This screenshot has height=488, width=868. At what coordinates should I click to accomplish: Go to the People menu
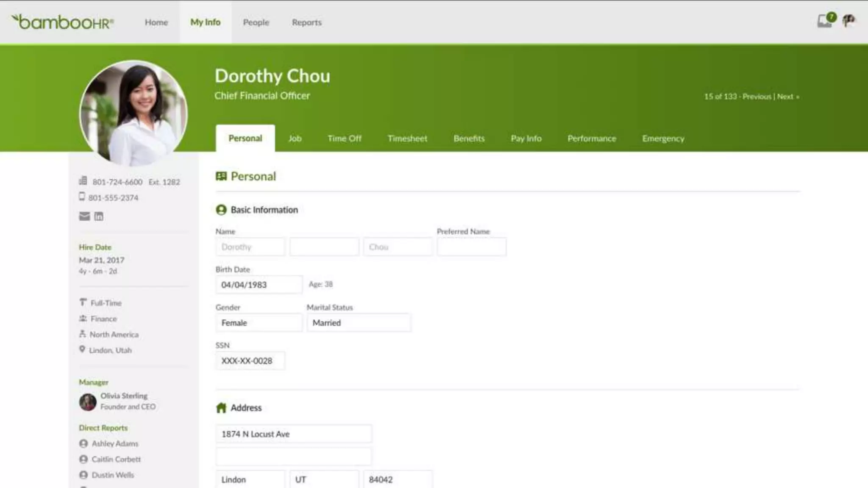click(x=256, y=22)
